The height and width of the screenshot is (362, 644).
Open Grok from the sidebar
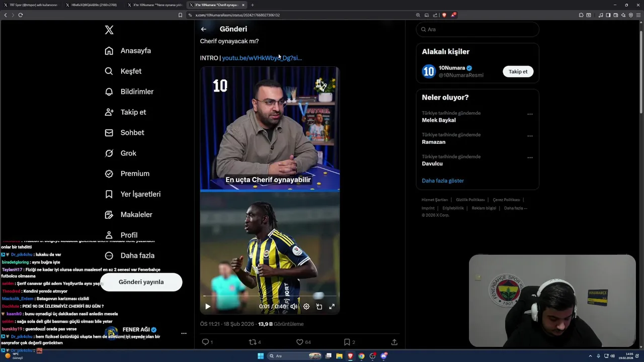pos(120,153)
